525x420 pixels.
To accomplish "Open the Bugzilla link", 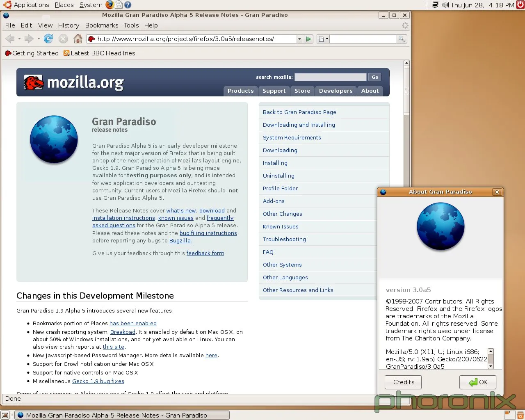I will (x=180, y=240).
